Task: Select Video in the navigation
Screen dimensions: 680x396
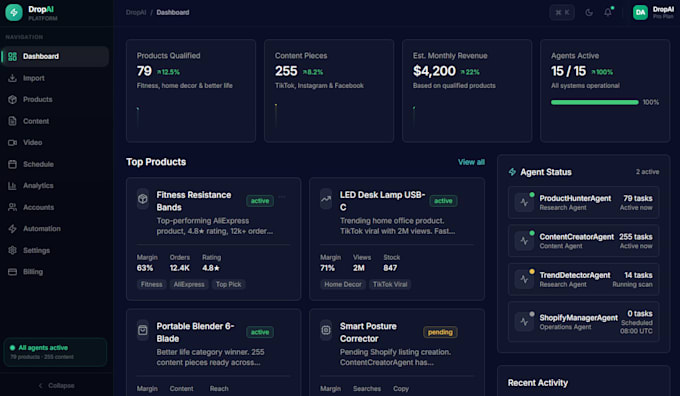Action: (x=55, y=142)
